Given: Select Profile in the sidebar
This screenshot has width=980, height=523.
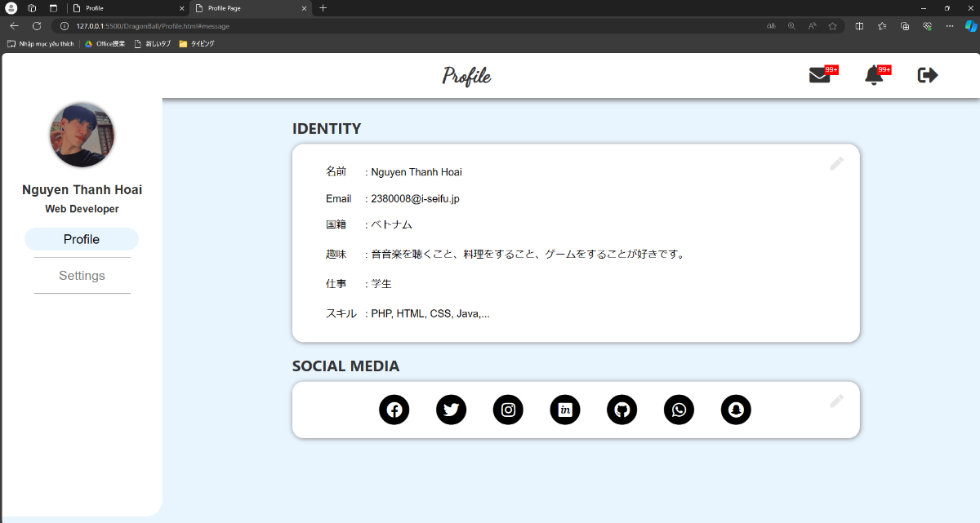Looking at the screenshot, I should click(x=82, y=239).
